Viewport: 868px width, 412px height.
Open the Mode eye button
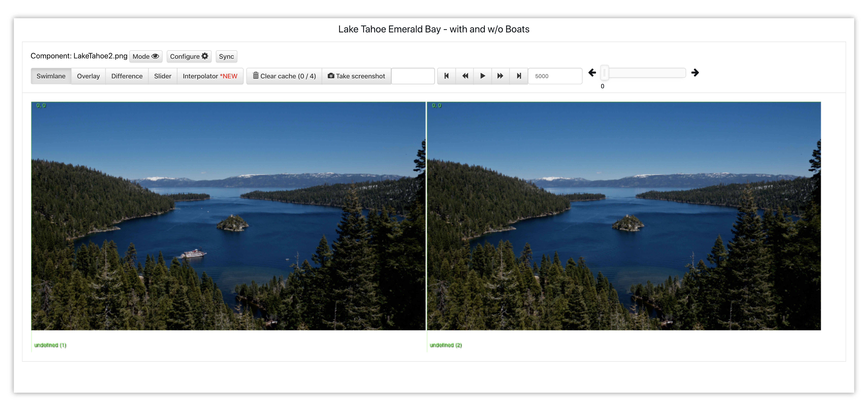[146, 56]
